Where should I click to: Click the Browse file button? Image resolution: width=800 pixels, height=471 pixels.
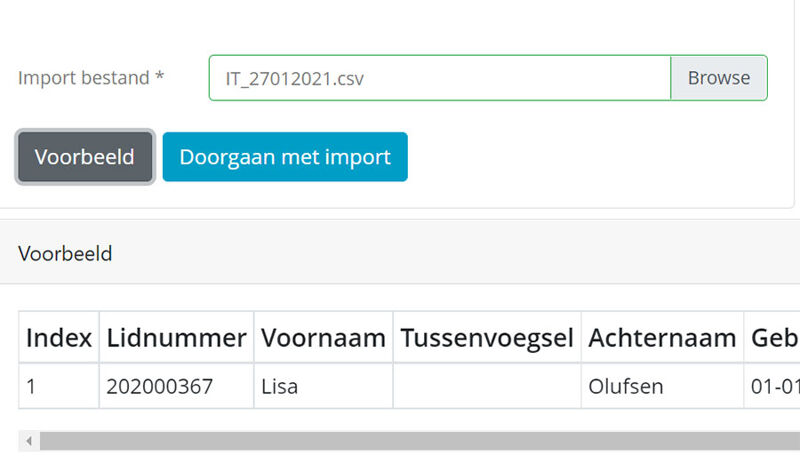718,78
